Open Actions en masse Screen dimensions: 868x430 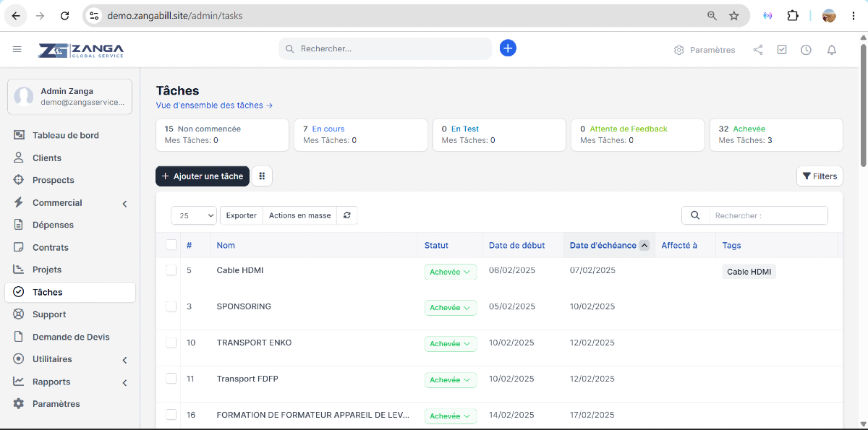point(300,215)
